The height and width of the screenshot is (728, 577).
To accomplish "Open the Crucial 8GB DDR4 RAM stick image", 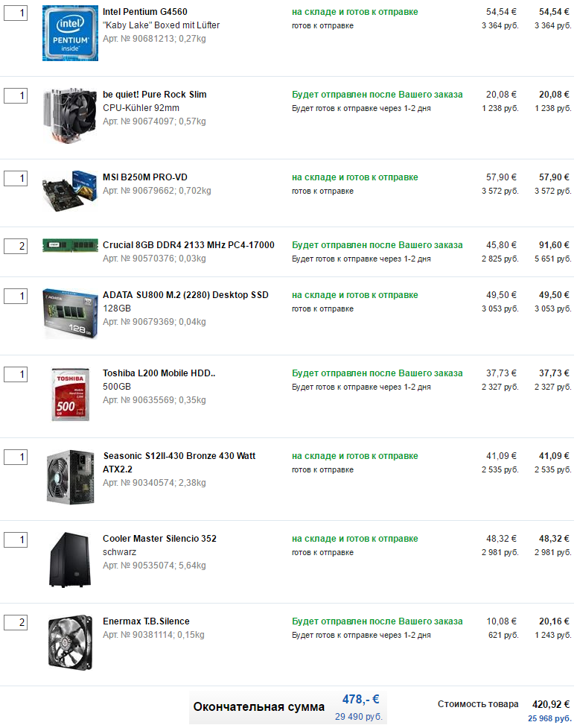I will (70, 245).
